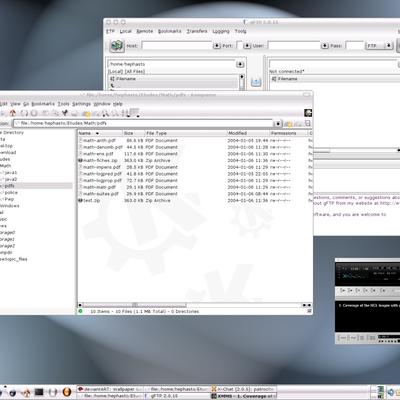Click the Konqueror location URL field
400x400 pixels.
click(143, 123)
